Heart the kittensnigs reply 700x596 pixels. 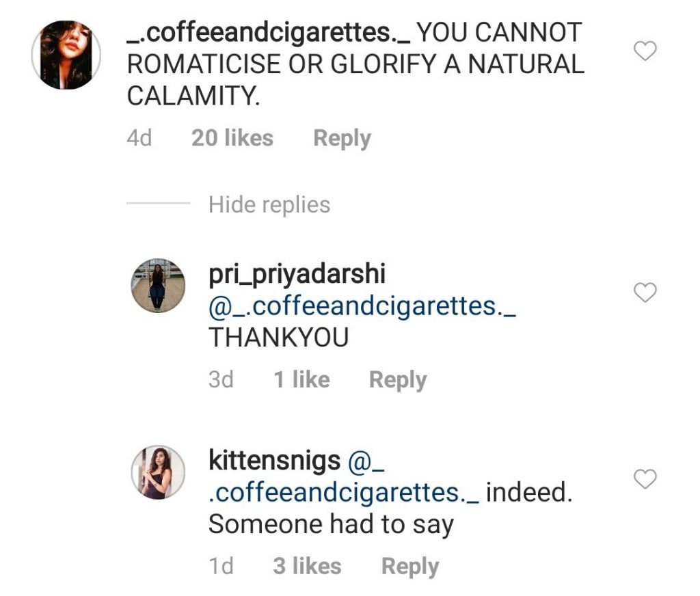click(x=646, y=479)
